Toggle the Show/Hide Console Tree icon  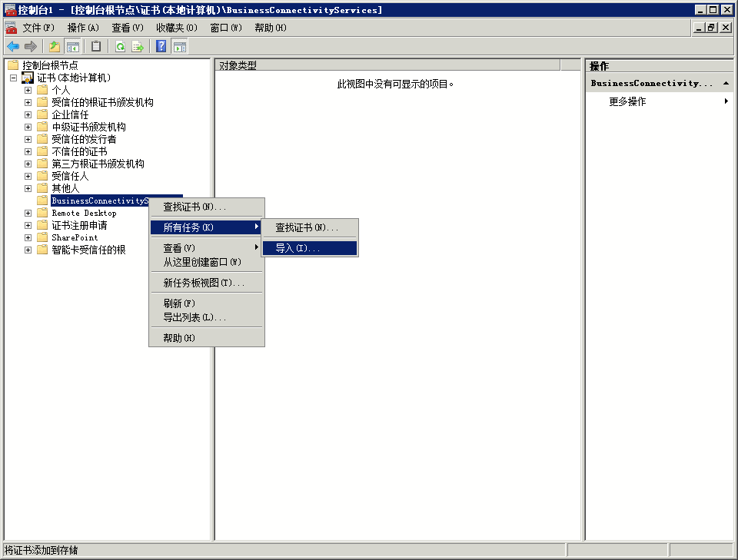click(72, 47)
